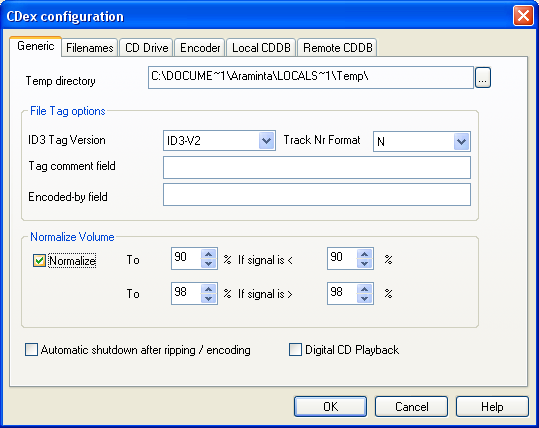Open the Remote CDDB tab
Screen dimensions: 539x428
(x=338, y=47)
